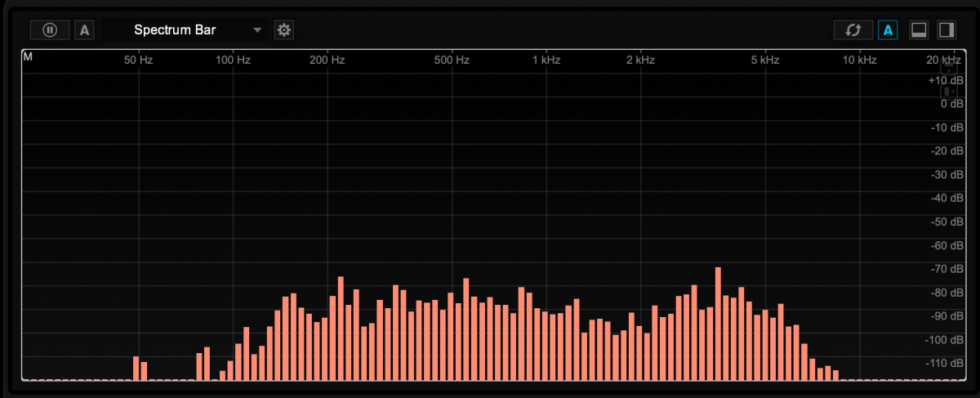Toggle the gray A button beside pause

pyautogui.click(x=84, y=30)
